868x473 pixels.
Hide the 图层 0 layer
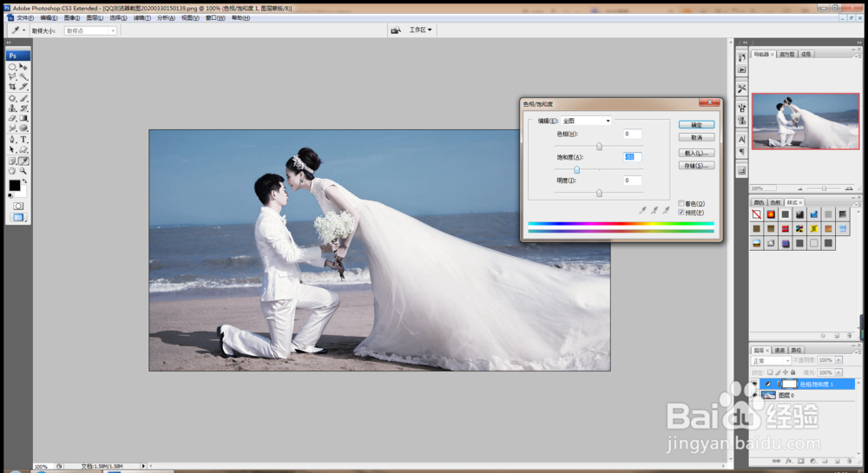pos(754,395)
